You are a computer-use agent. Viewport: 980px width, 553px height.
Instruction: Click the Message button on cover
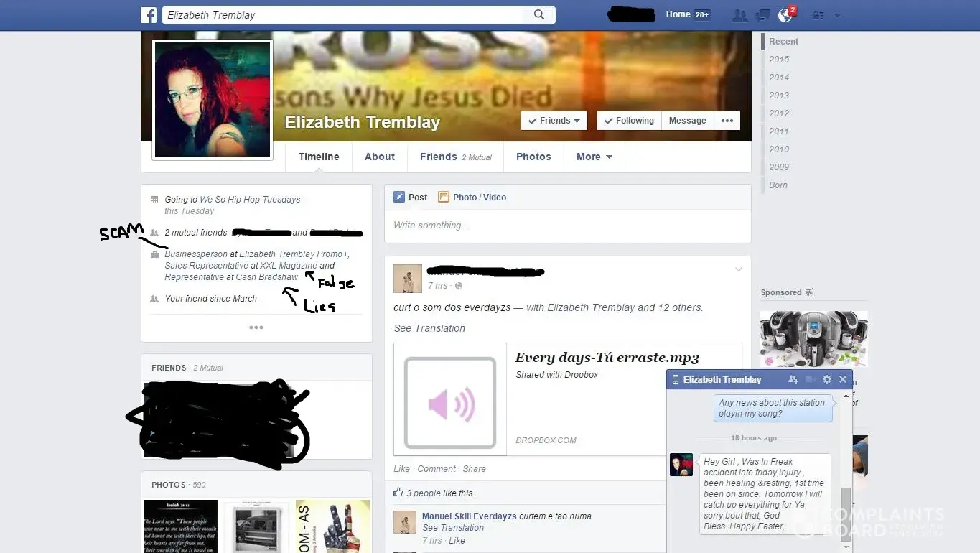pyautogui.click(x=687, y=121)
